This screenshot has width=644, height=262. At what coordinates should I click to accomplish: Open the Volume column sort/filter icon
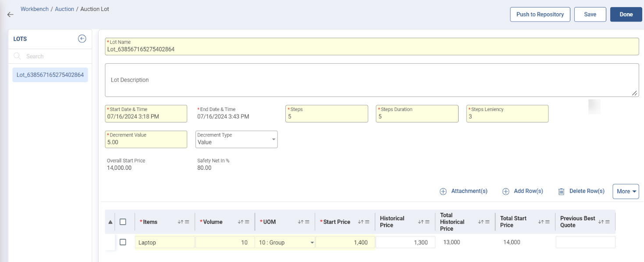[244, 222]
